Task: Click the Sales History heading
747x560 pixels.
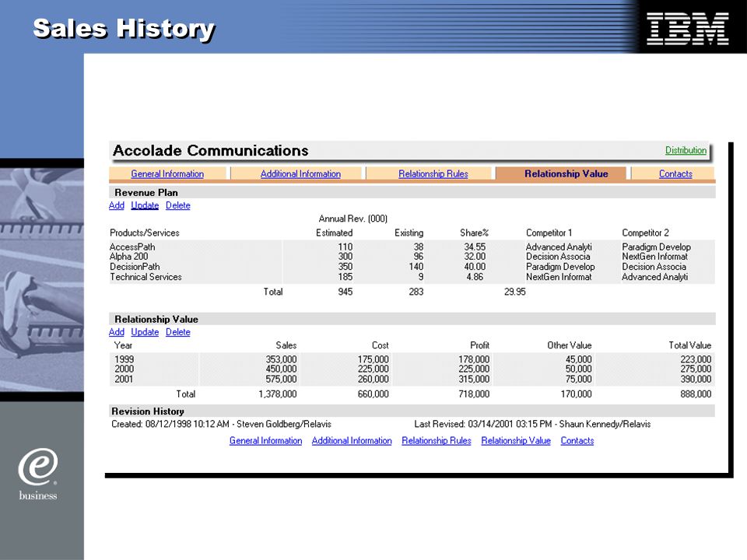Action: [x=124, y=29]
